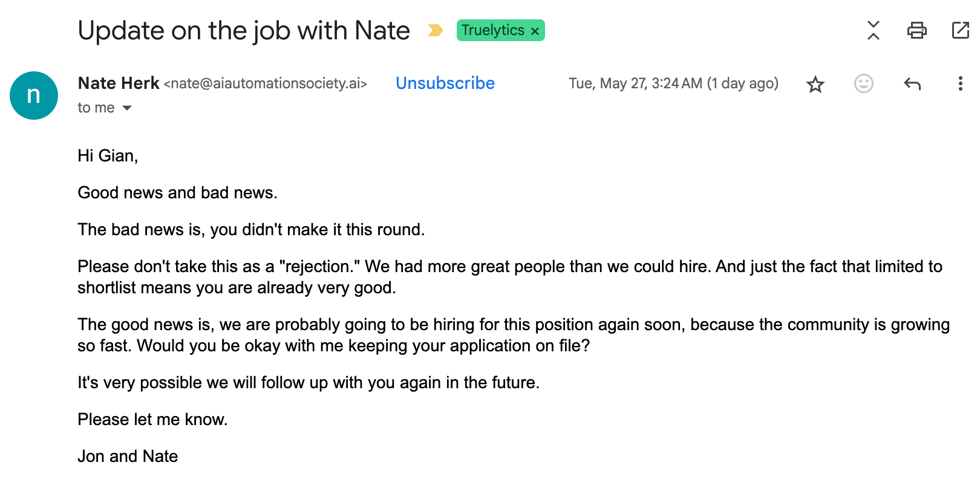The height and width of the screenshot is (491, 980).
Task: Open the three-dot more options menu
Action: (x=960, y=83)
